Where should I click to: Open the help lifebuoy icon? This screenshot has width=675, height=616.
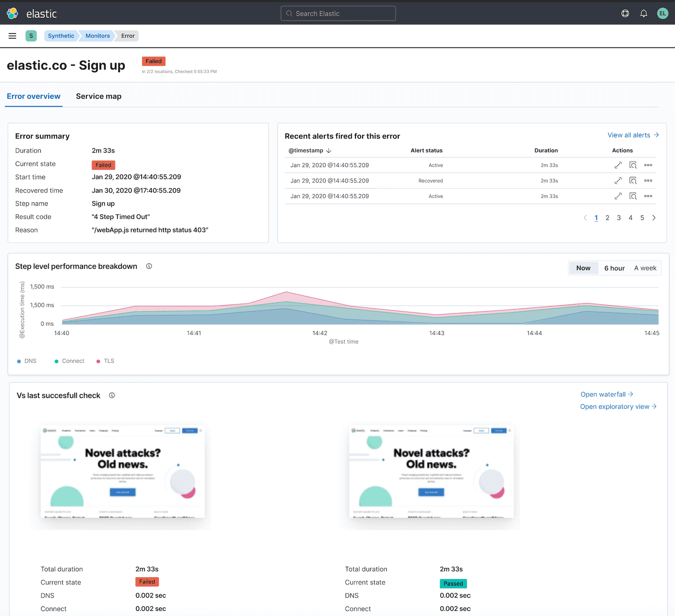click(x=625, y=14)
